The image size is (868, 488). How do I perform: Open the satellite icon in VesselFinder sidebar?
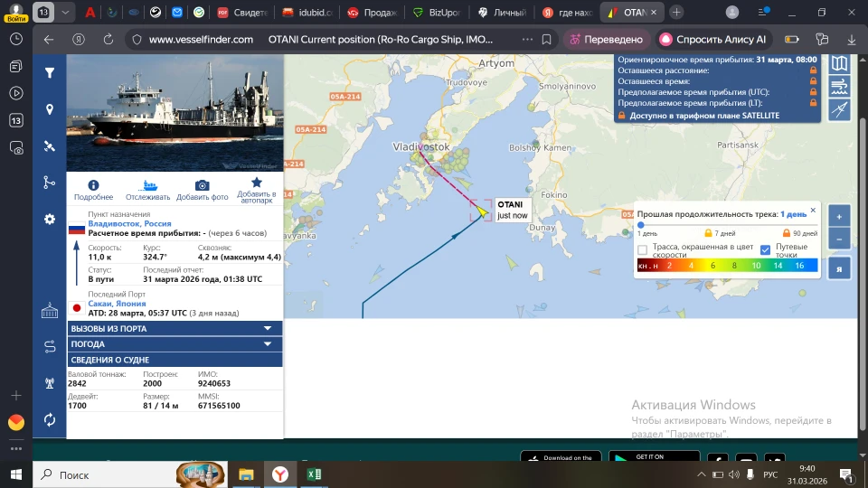point(49,146)
